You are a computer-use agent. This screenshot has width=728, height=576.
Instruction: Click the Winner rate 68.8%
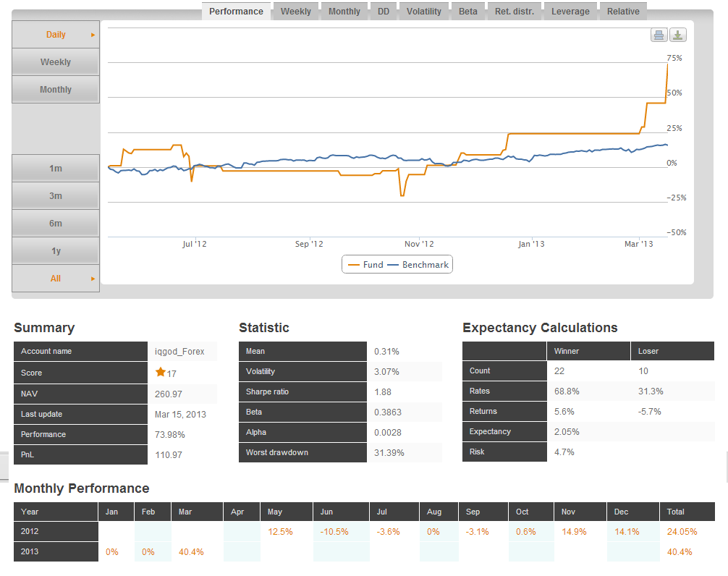click(x=567, y=391)
